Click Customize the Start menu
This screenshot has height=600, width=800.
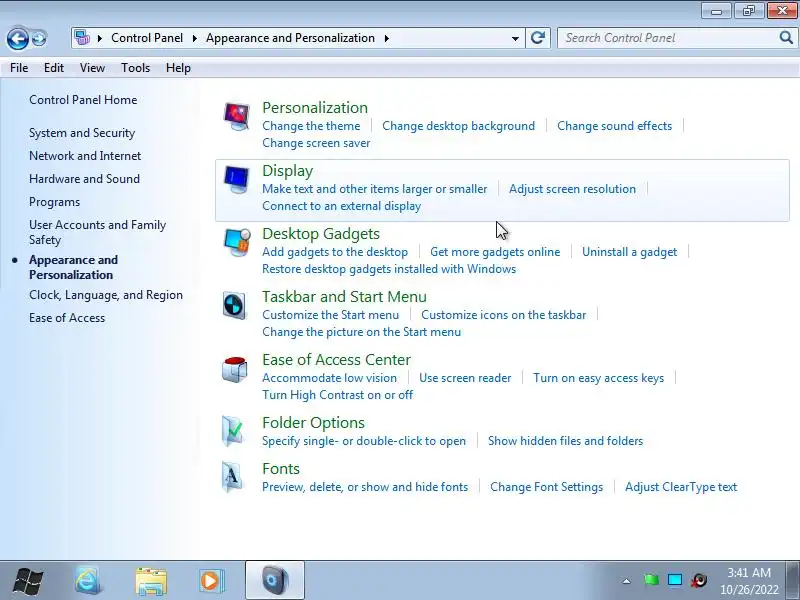click(331, 315)
